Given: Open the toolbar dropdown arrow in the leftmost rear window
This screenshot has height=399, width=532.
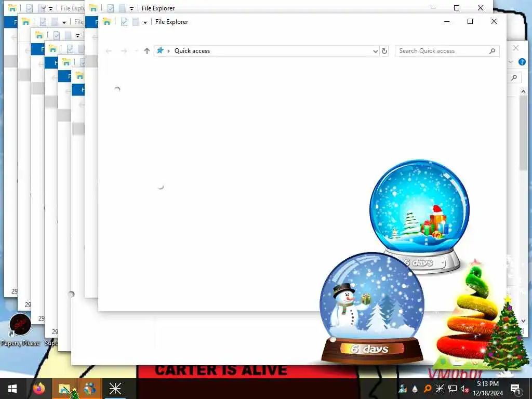Looking at the screenshot, I should tap(50, 8).
